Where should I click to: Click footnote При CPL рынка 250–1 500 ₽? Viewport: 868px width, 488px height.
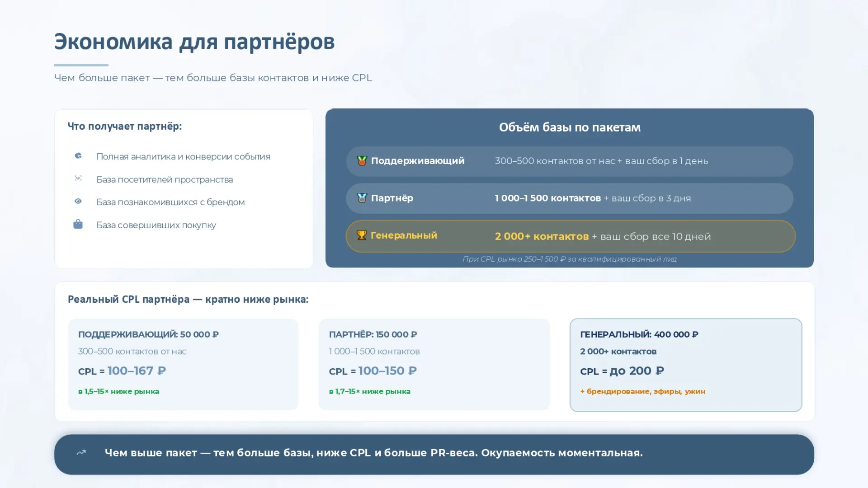coord(570,259)
